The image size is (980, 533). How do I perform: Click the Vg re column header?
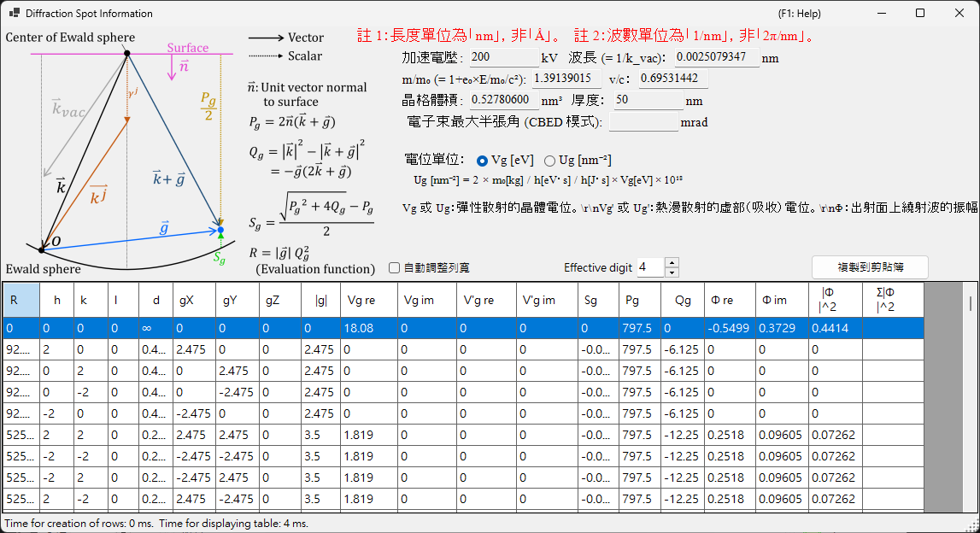click(x=369, y=300)
